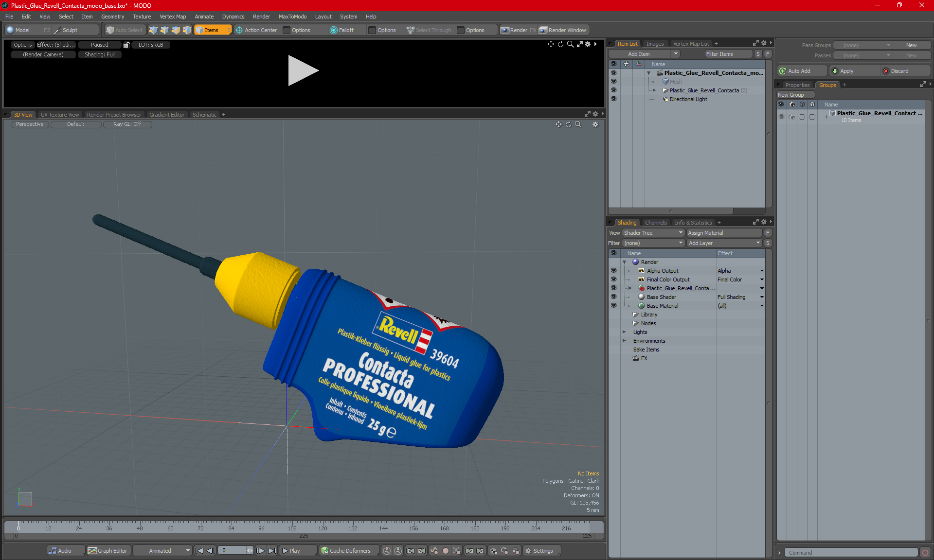This screenshot has width=934, height=560.
Task: Expand Plastic_Glue_Revell_Contacta item in Item List
Action: 654,90
